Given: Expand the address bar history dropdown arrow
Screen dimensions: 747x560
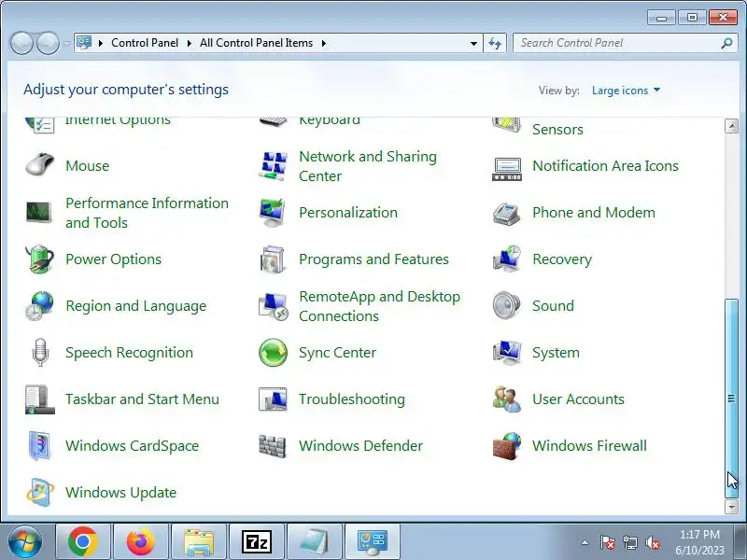Looking at the screenshot, I should [473, 43].
